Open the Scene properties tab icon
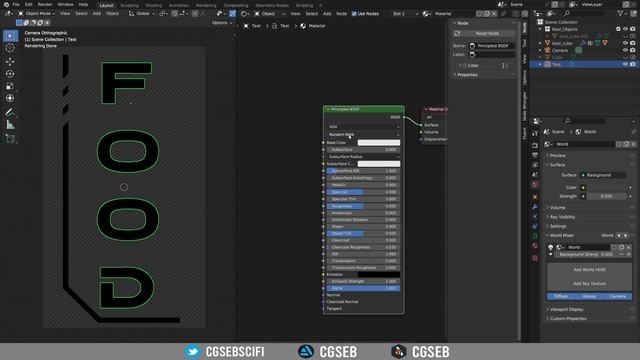This screenshot has height=360, width=640. 535,175
